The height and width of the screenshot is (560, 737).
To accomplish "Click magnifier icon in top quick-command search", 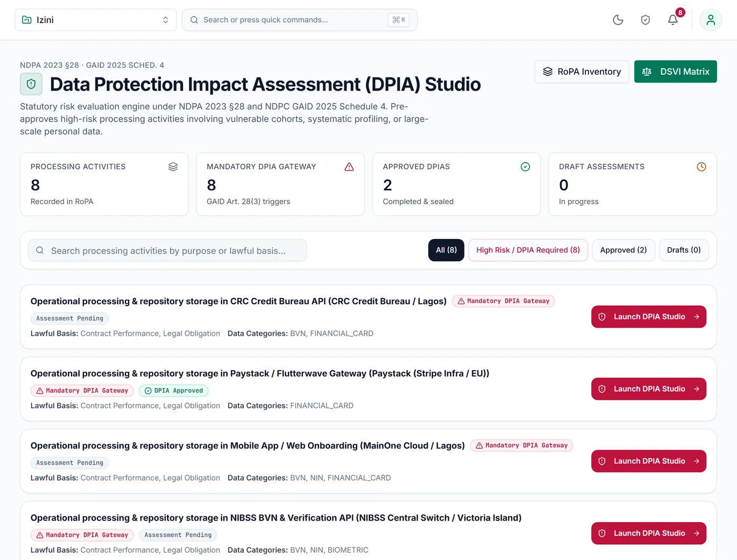I will coord(194,20).
